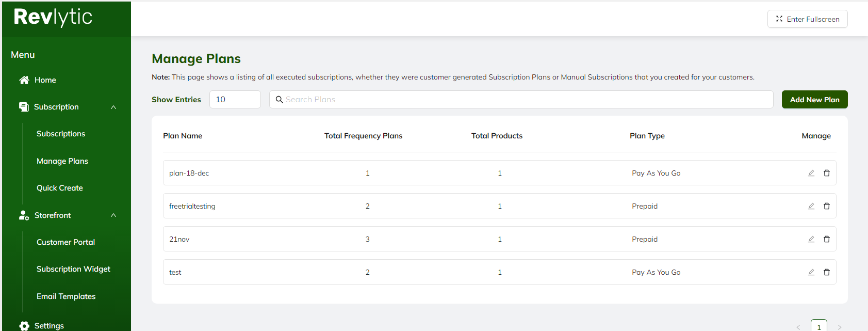Enter Fullscreen mode
This screenshot has height=331, width=868.
807,19
